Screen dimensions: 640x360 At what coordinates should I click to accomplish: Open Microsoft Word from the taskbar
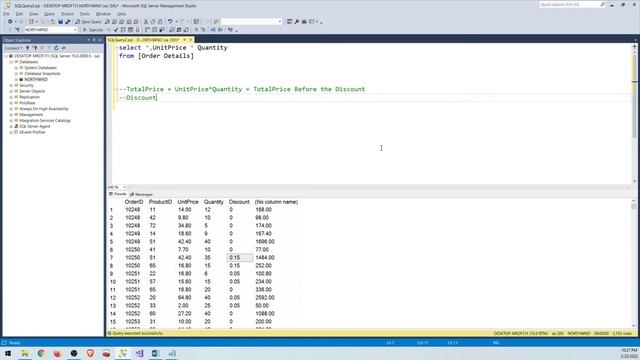click(x=156, y=353)
